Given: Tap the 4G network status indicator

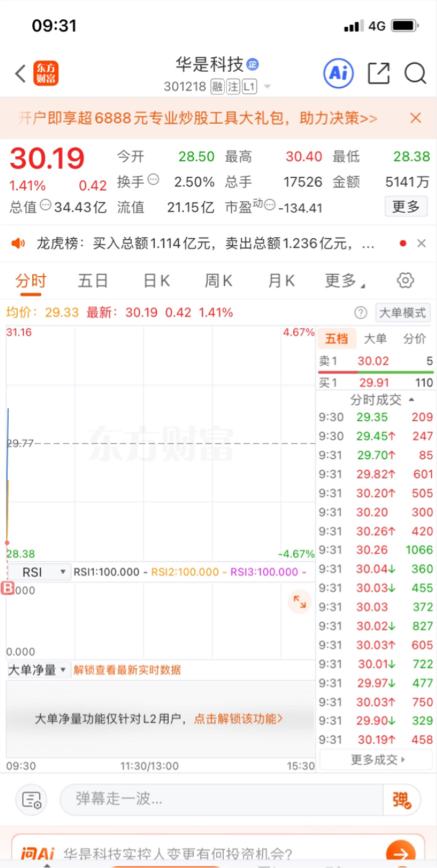Looking at the screenshot, I should (x=377, y=26).
